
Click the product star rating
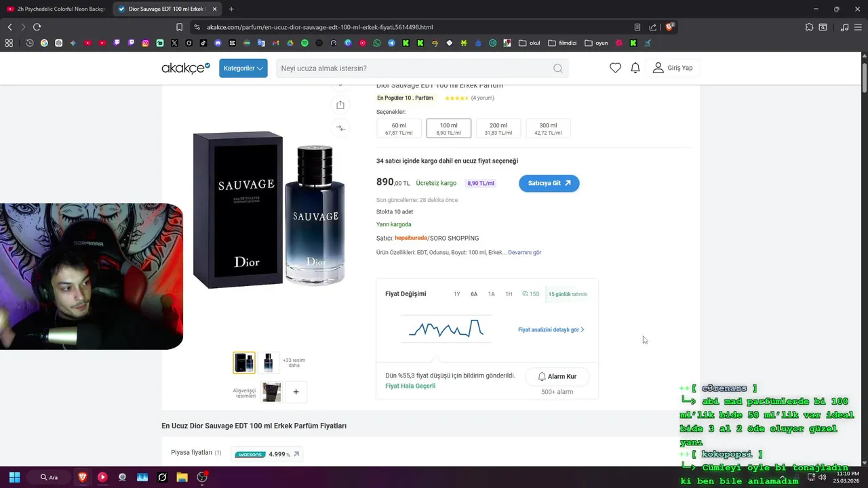456,98
